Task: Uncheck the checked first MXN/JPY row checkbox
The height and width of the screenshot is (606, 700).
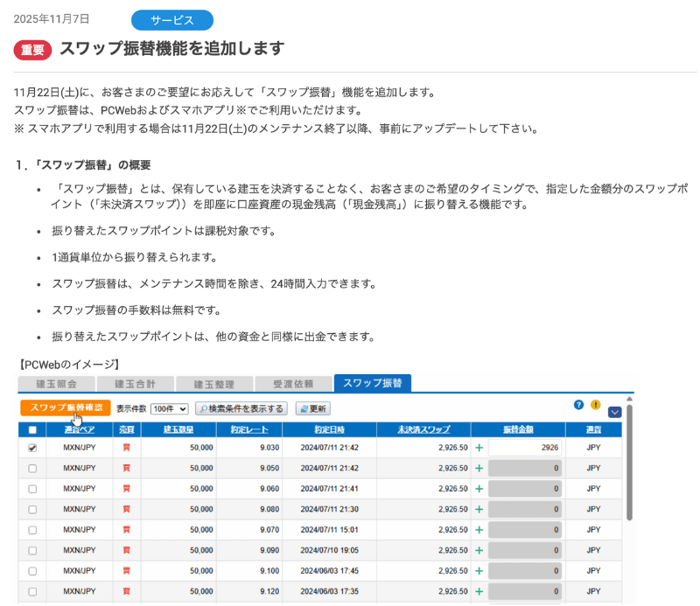Action: [x=32, y=447]
